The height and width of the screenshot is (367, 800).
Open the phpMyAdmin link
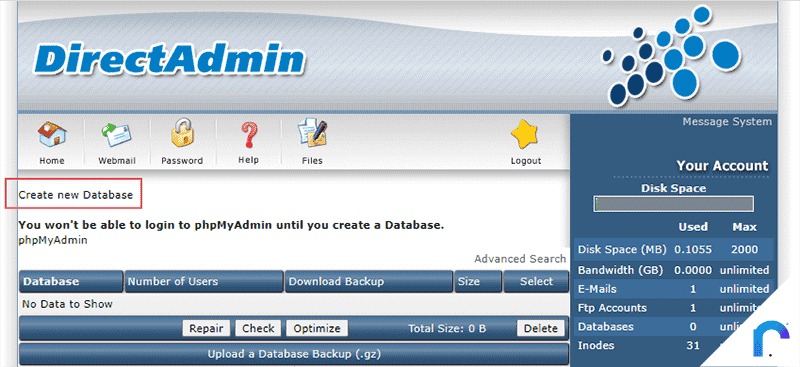point(53,240)
